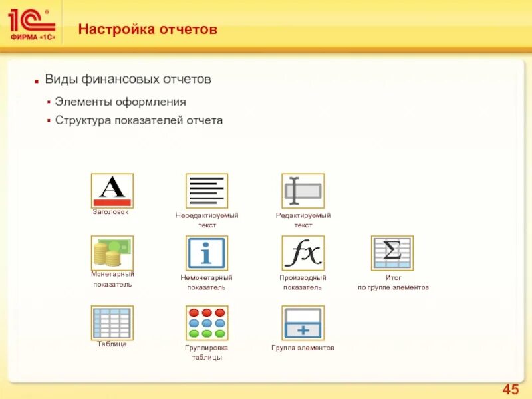Click the 'Монетарный показатель' caption
Image resolution: width=532 pixels, height=399 pixels.
[112, 279]
